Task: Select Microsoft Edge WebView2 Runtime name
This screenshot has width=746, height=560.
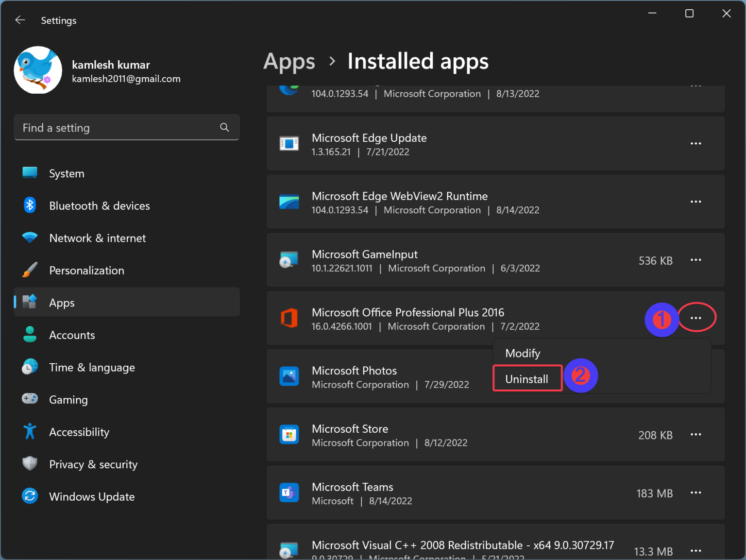Action: (x=400, y=196)
